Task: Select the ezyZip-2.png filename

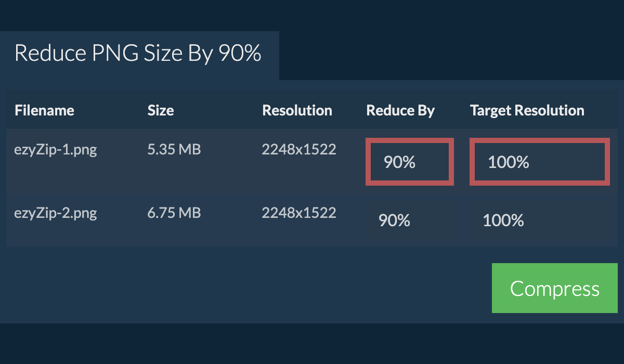Action: point(56,213)
